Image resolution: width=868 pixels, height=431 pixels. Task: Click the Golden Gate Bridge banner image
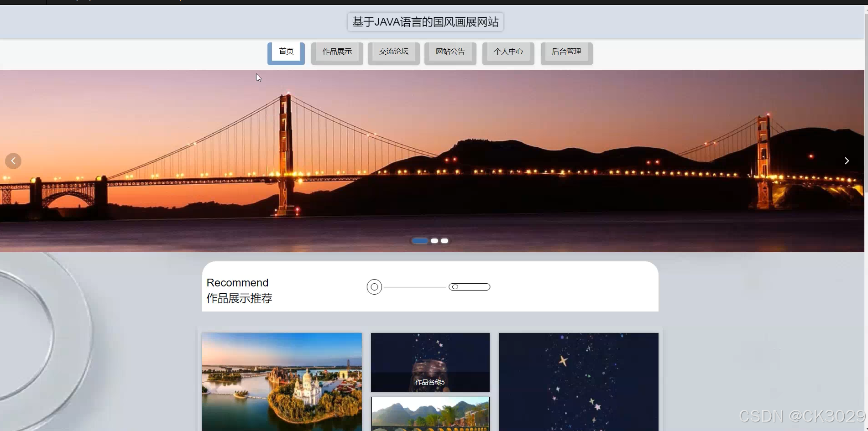point(432,161)
